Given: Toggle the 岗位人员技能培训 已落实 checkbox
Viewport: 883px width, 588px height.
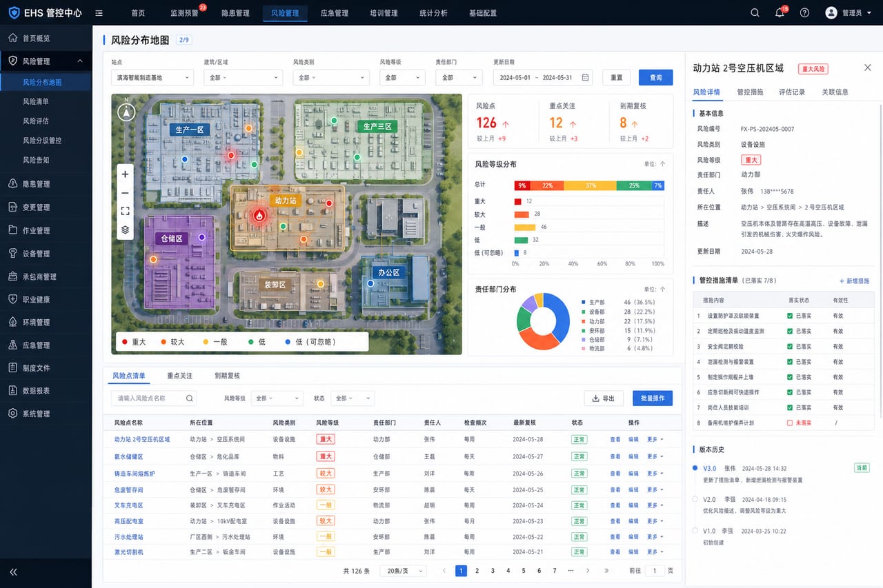Looking at the screenshot, I should tap(790, 407).
